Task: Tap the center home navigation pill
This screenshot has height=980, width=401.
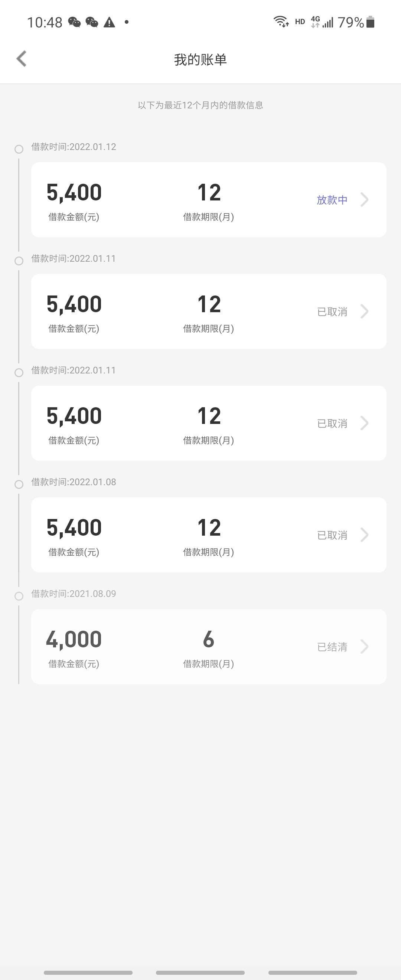Action: coord(200,973)
